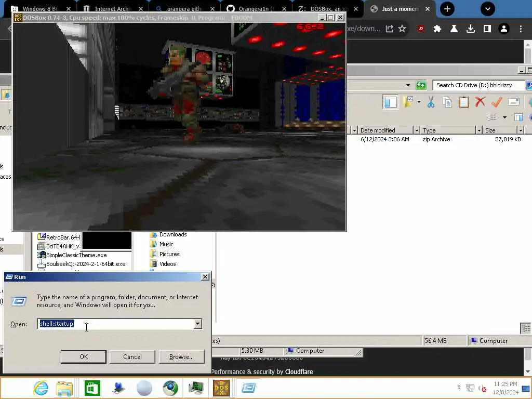Open the white sphere taskbar app

coord(144,388)
